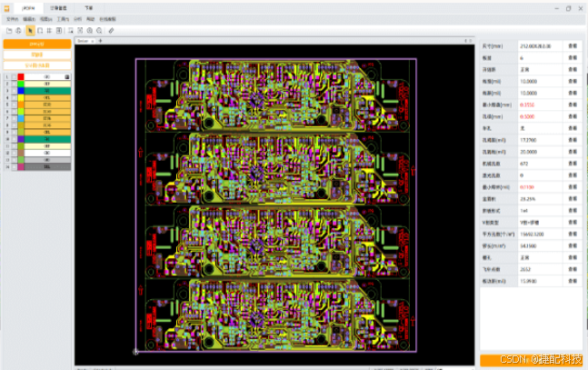Click view link for the 23.25% row

point(573,199)
